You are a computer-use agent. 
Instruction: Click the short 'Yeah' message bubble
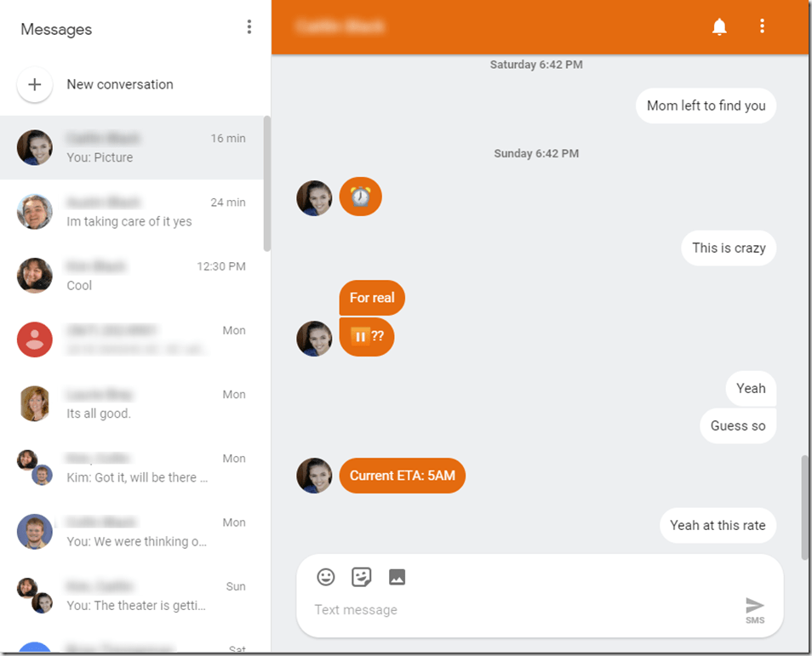coord(751,388)
